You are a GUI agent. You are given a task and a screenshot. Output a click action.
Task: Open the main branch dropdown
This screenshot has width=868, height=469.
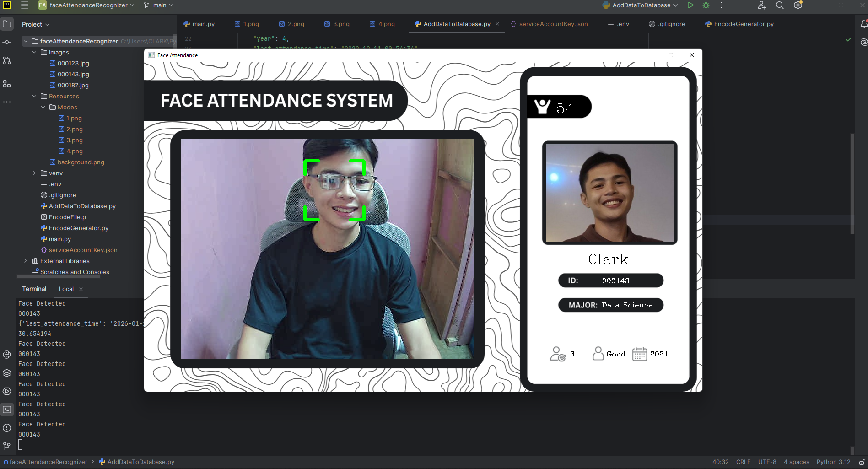coord(158,5)
